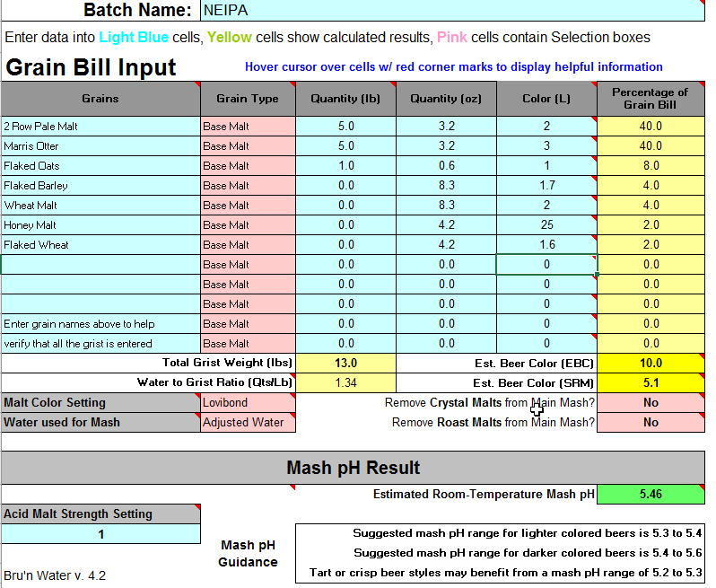This screenshot has width=716, height=588.
Task: Select Color (L) cell for Honey Malt
Action: [546, 224]
